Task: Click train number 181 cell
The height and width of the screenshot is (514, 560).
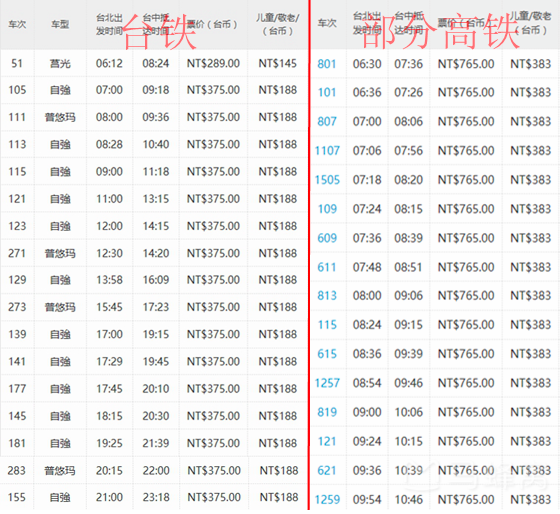Action: point(17,444)
